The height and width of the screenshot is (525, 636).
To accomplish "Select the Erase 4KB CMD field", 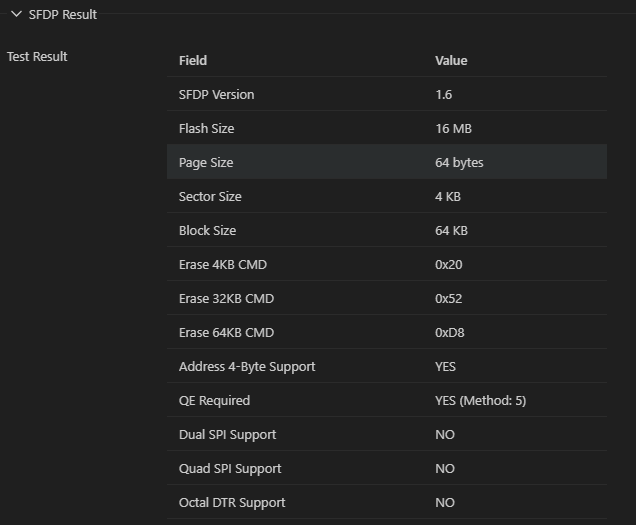I will tap(222, 264).
